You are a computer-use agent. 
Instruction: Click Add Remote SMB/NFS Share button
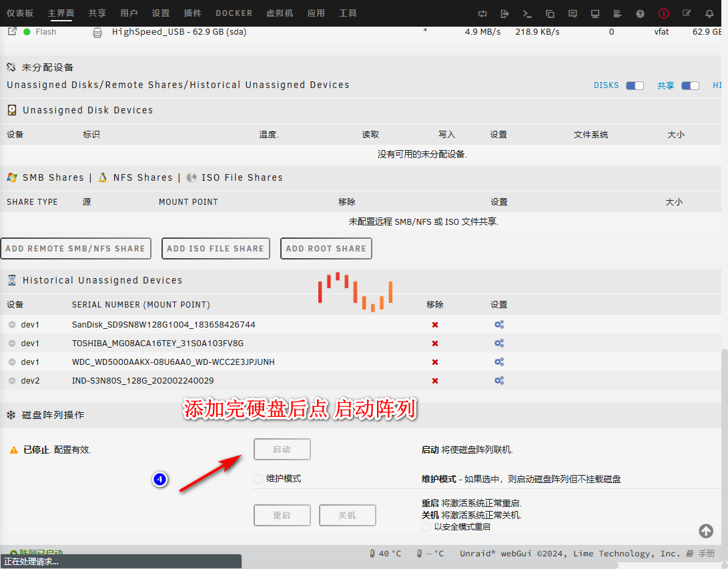pos(75,248)
